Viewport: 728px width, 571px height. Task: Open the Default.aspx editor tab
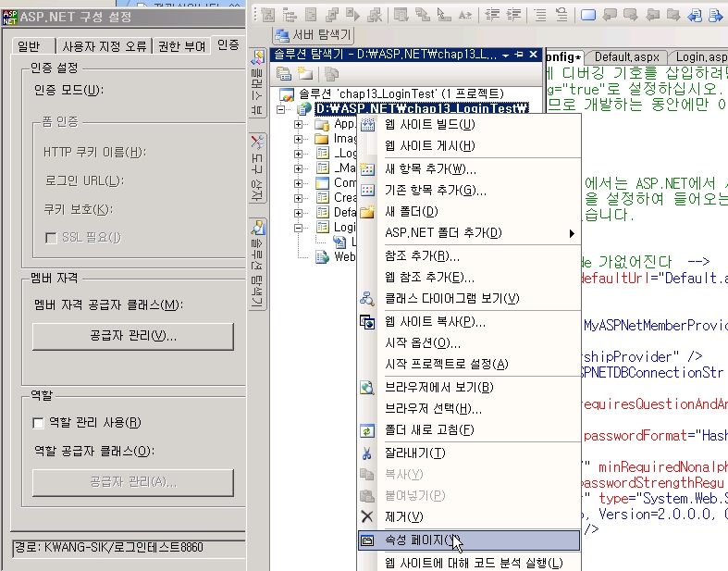(x=626, y=57)
